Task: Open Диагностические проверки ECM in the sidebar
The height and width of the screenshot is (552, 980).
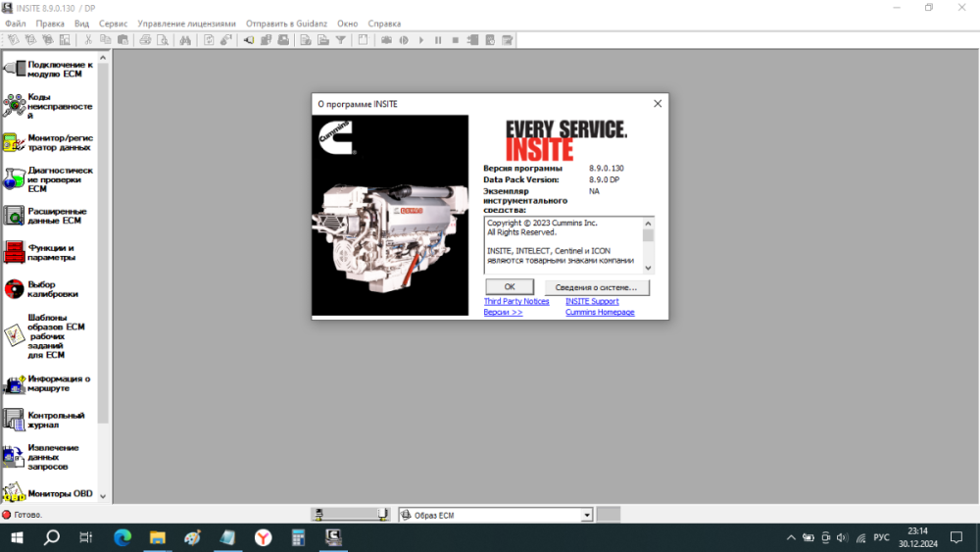Action: (x=49, y=178)
